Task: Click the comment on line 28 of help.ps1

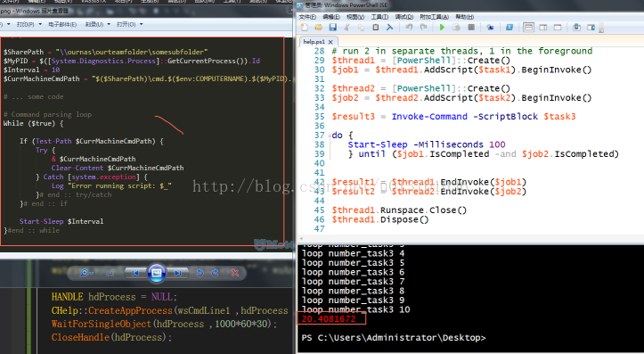Action: pyautogui.click(x=462, y=51)
